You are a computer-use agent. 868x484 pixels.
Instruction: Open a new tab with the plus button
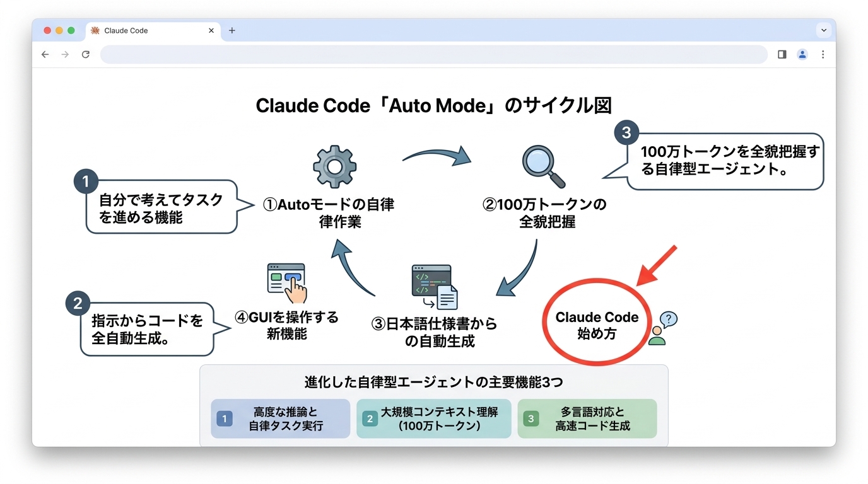click(232, 30)
